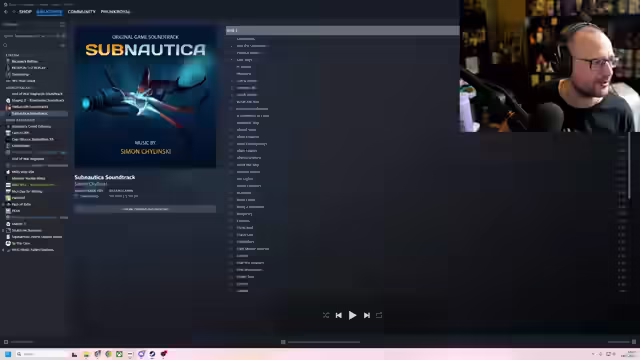Go back to the previous track
Image resolution: width=640 pixels, height=360 pixels.
(x=338, y=315)
